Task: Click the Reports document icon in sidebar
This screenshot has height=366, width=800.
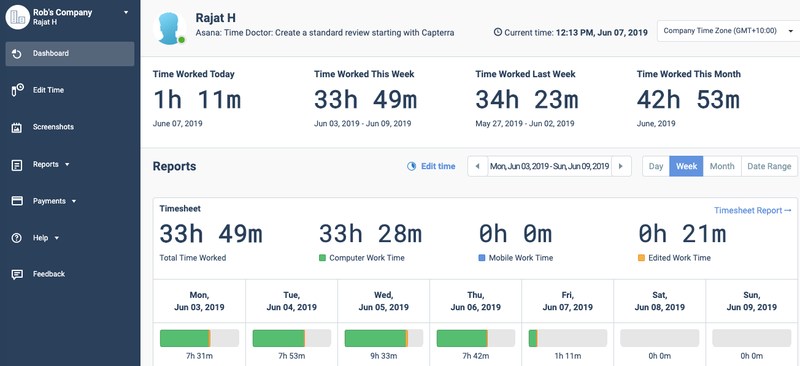Action: tap(17, 165)
